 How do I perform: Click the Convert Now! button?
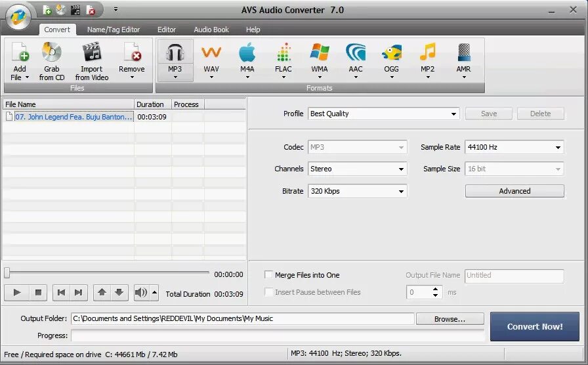point(535,326)
